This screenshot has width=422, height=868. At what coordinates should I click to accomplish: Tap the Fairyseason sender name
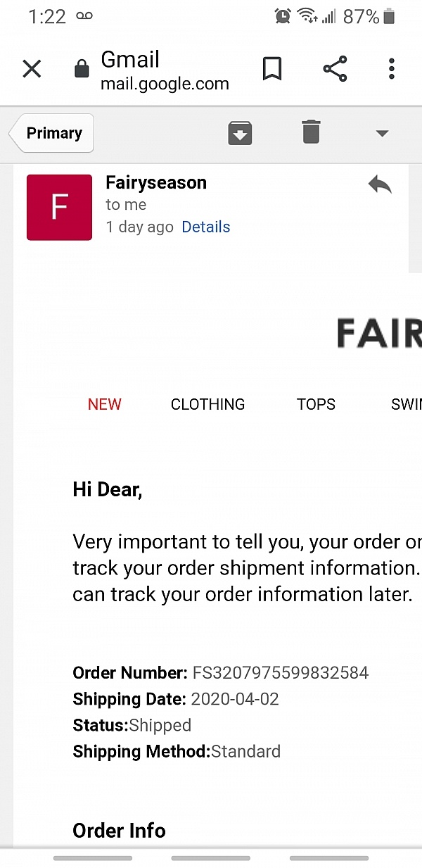point(156,182)
